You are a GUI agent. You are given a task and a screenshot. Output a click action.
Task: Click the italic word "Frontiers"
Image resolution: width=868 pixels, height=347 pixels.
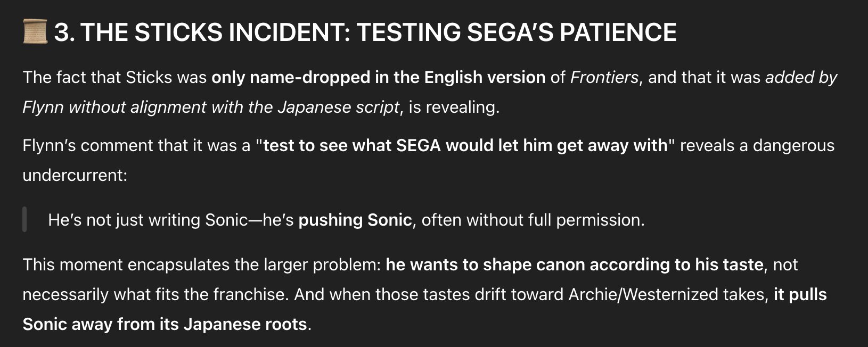pos(604,78)
